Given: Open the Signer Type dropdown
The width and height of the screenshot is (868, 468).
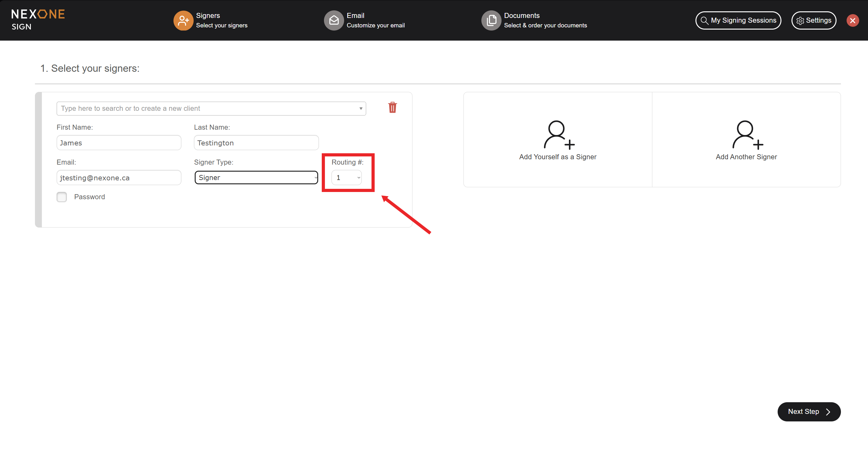Looking at the screenshot, I should [x=256, y=178].
